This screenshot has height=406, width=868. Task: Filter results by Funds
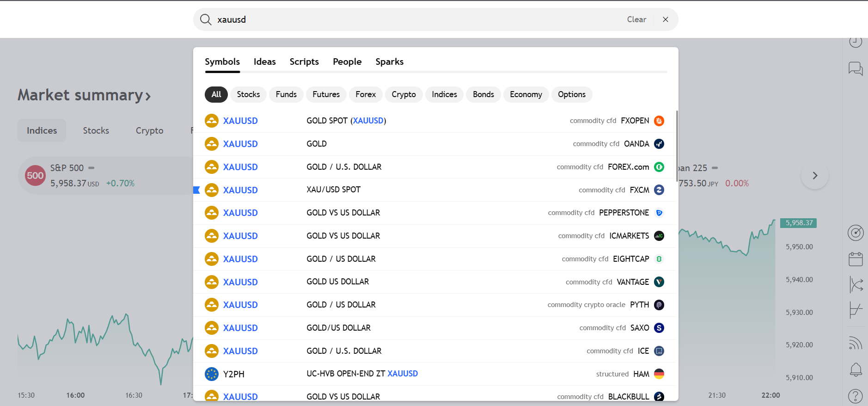click(x=286, y=94)
